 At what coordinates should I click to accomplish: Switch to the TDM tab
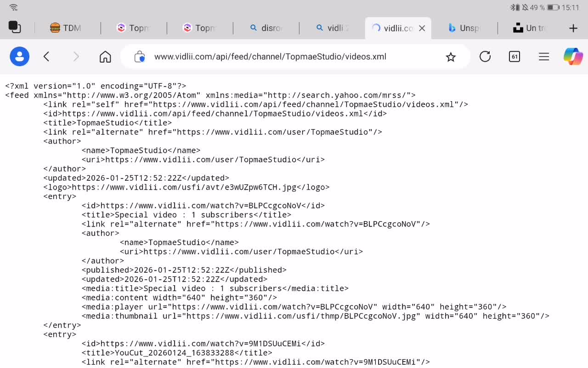tap(66, 28)
